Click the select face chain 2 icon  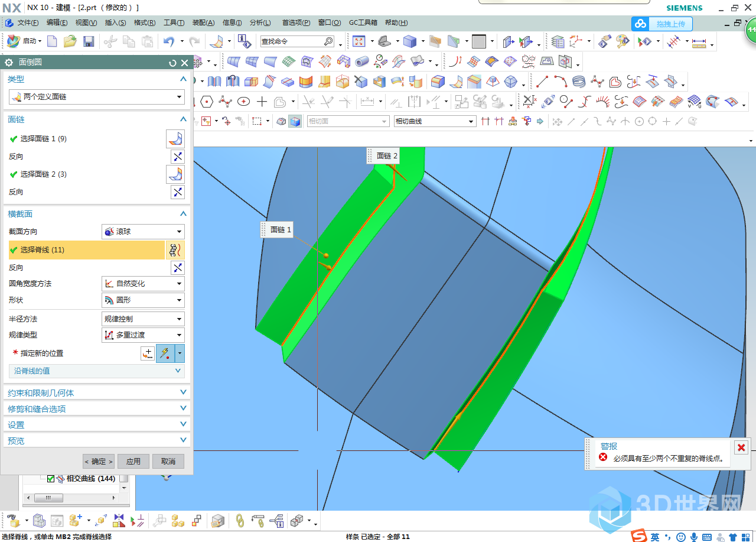coord(175,174)
